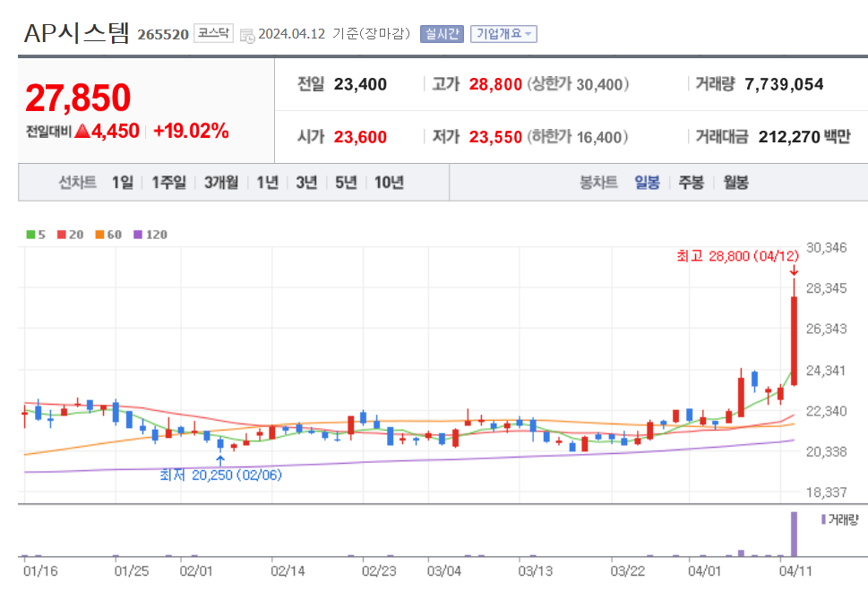Click the 거래량 value 7,739,054
Viewport: 868px width, 599px height.
point(784,84)
